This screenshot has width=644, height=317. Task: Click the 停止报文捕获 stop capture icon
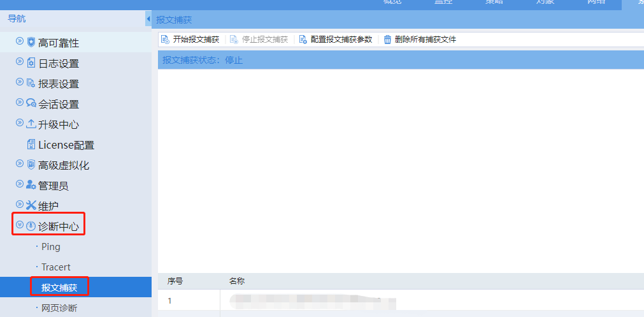(x=234, y=40)
